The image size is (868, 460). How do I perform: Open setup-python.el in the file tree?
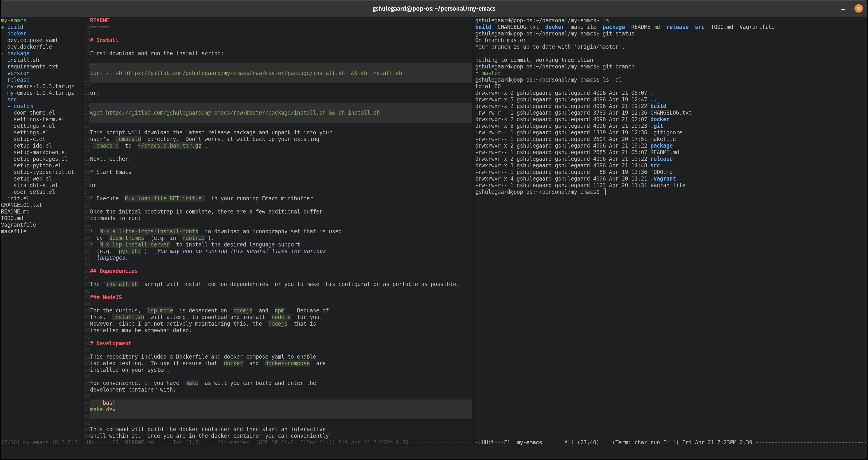pyautogui.click(x=37, y=166)
